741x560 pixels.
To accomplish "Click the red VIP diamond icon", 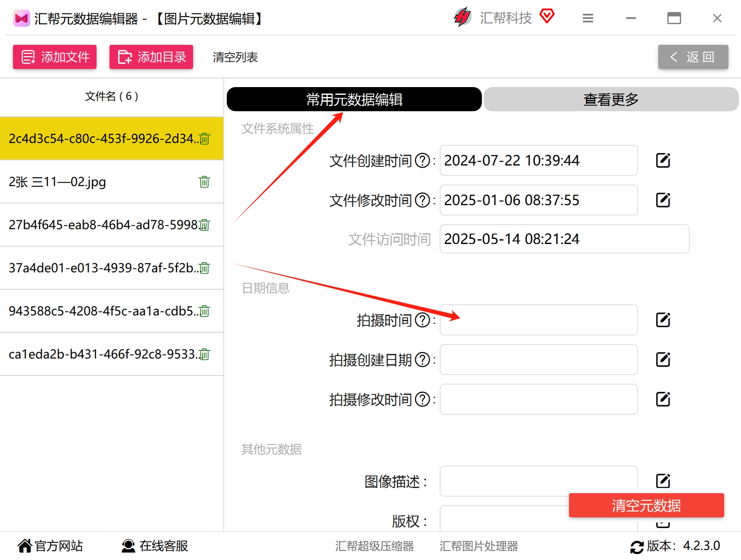I will pyautogui.click(x=547, y=16).
